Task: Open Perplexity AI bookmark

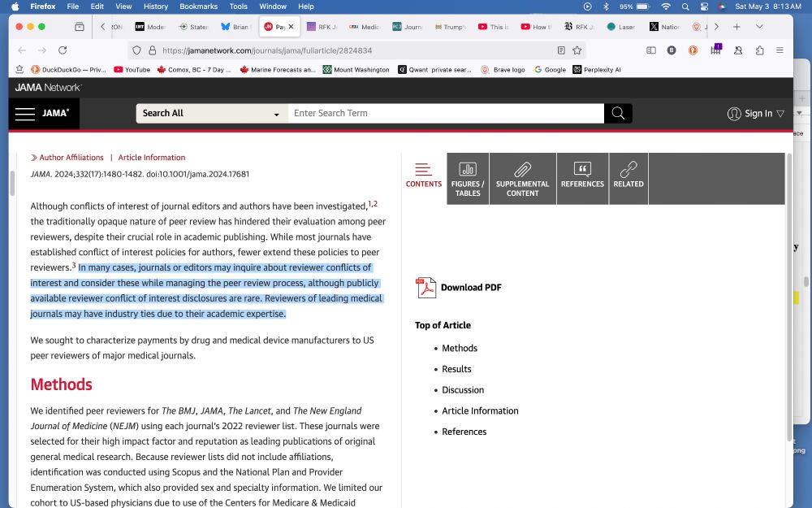Action: click(597, 69)
